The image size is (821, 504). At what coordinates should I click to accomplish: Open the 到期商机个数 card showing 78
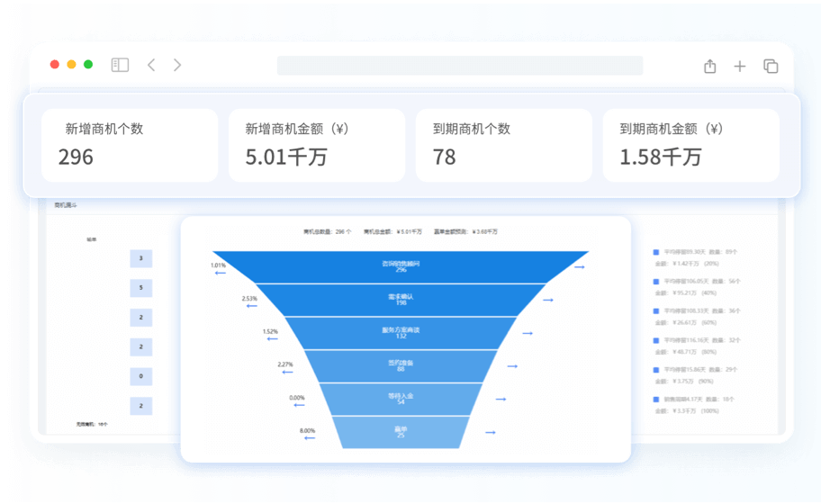click(503, 145)
